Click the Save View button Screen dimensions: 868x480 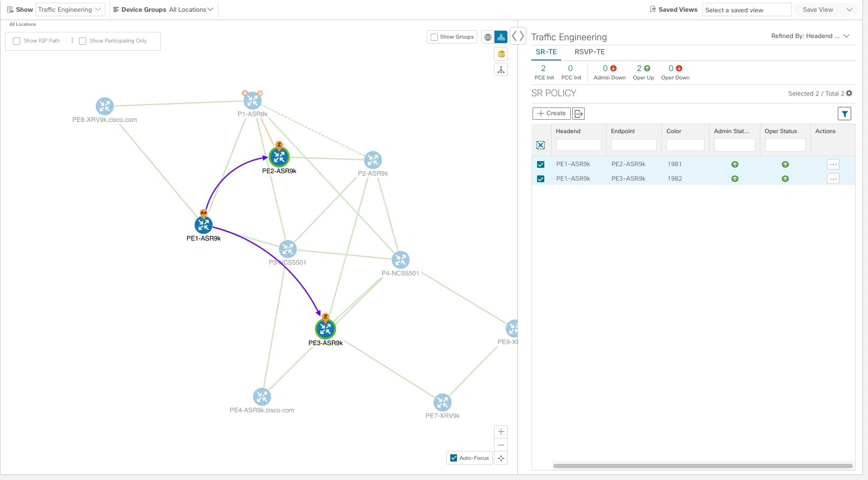coord(818,10)
